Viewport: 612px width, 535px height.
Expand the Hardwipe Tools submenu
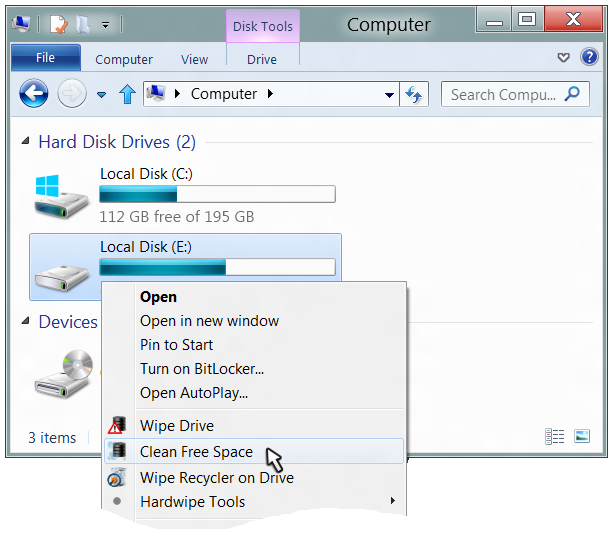(x=392, y=502)
